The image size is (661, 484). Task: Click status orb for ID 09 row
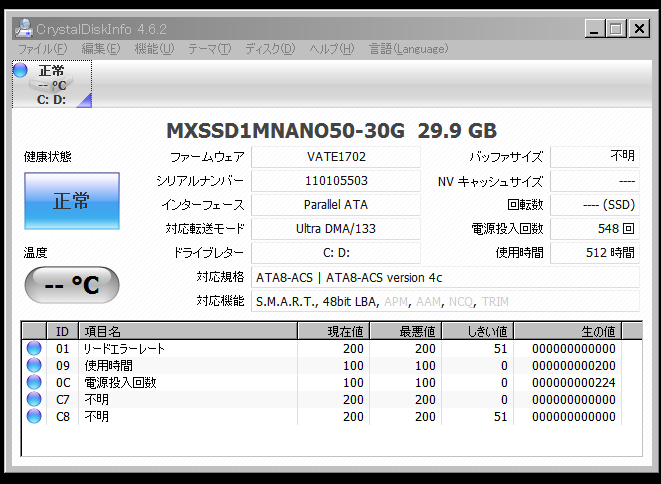34,365
